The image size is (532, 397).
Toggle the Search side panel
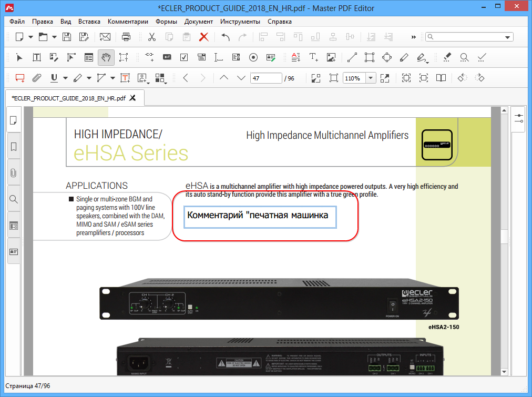pyautogui.click(x=14, y=199)
